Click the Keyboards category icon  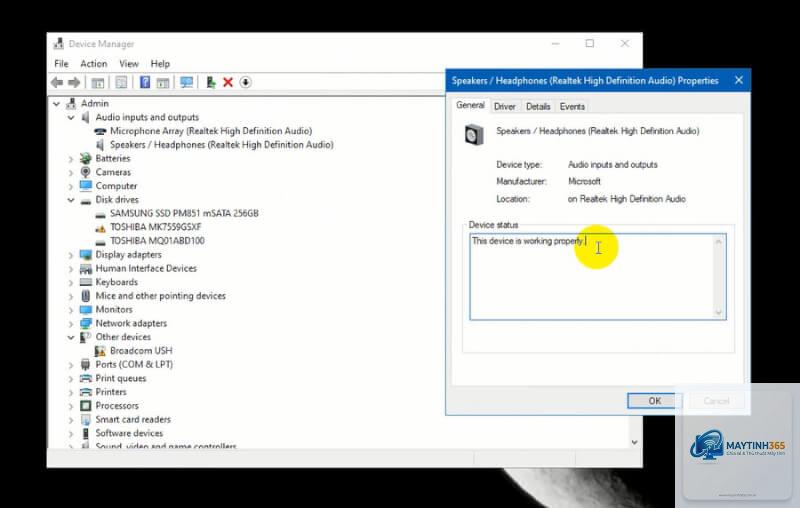86,282
